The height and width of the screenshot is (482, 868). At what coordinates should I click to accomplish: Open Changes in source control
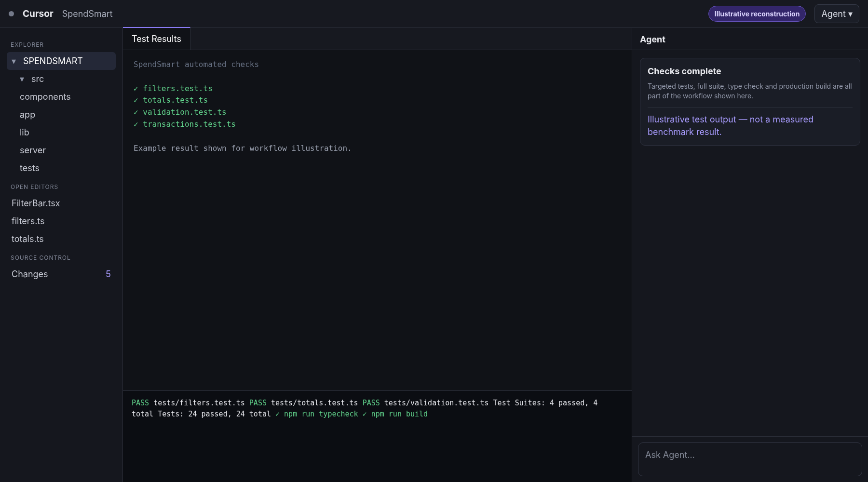pyautogui.click(x=61, y=274)
